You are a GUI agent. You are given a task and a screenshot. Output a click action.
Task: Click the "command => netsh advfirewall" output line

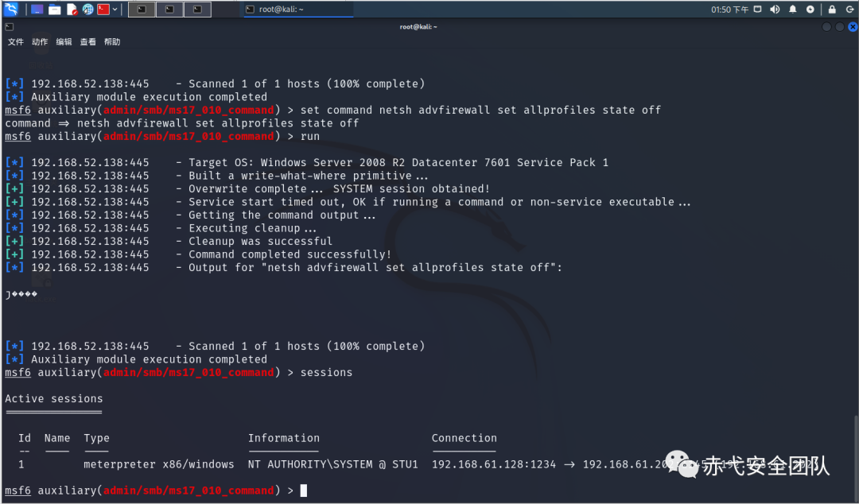click(182, 123)
